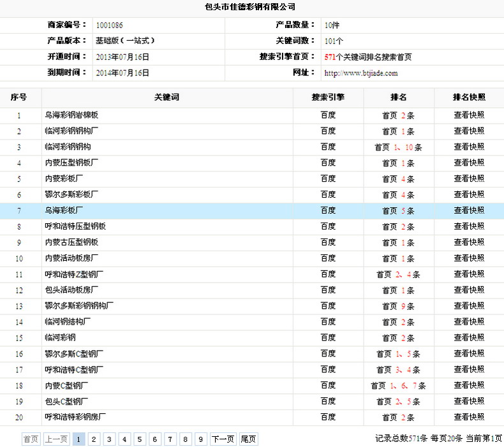View snapshot for 包头活动板房厂 row
504x447 pixels.
(469, 290)
